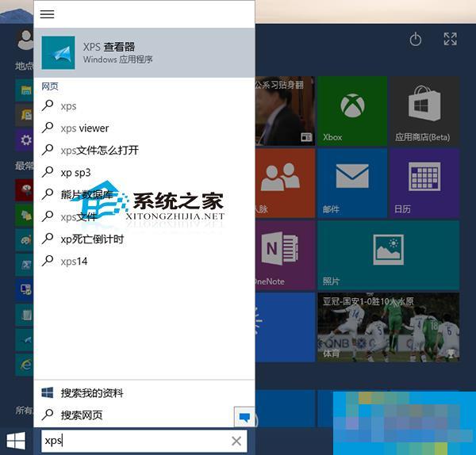Pick the 'xps14' suggestion

point(144,261)
